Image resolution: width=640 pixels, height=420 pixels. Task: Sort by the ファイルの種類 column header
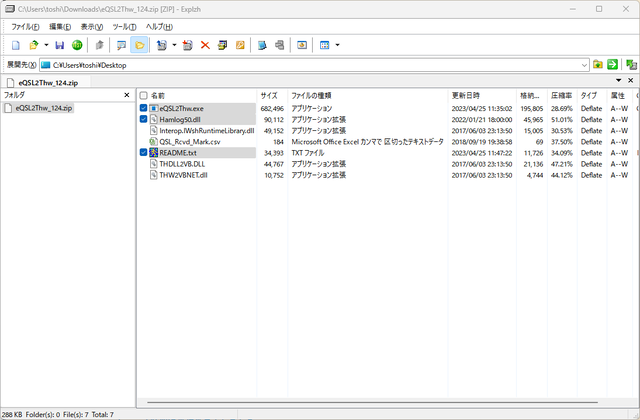311,96
